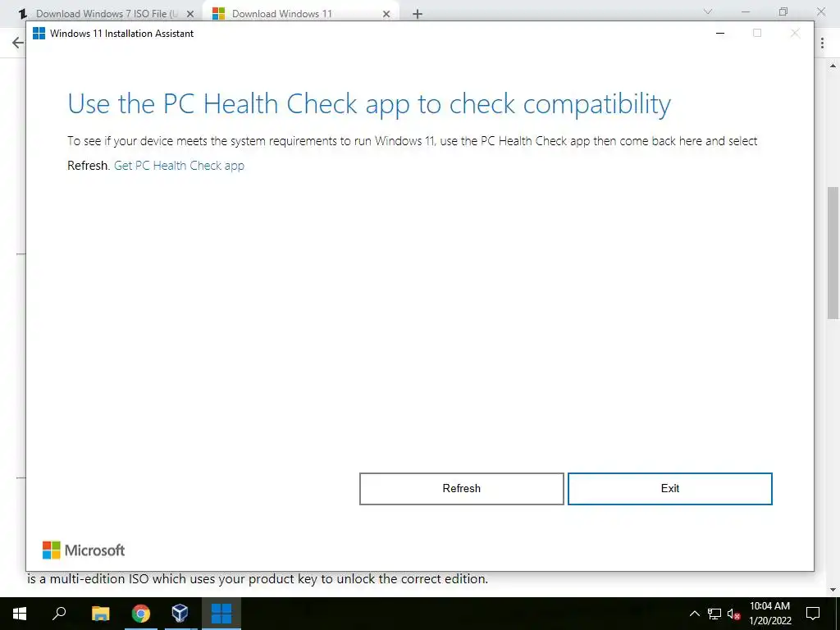The height and width of the screenshot is (630, 840).
Task: Close the Download Windows 7 ISO File tab
Action: [x=190, y=14]
